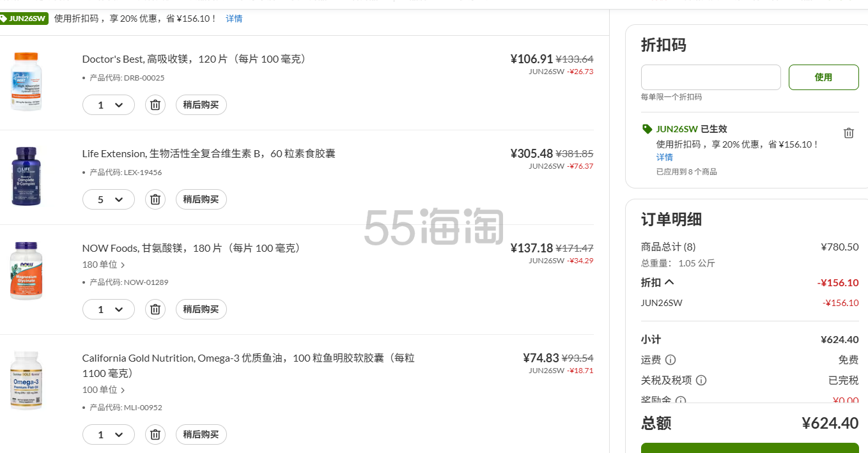This screenshot has width=868, height=453.
Task: Delete Doctor's Best magnesium from cart
Action: coord(155,105)
